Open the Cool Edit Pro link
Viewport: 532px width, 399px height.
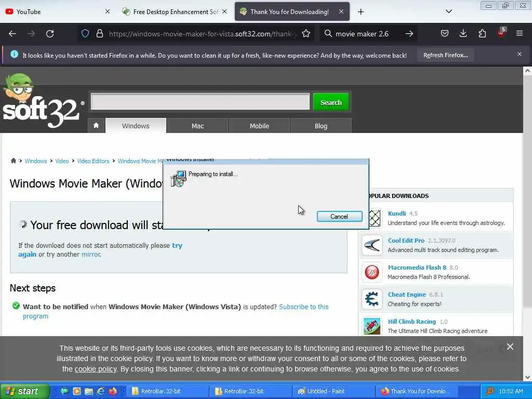(x=406, y=241)
